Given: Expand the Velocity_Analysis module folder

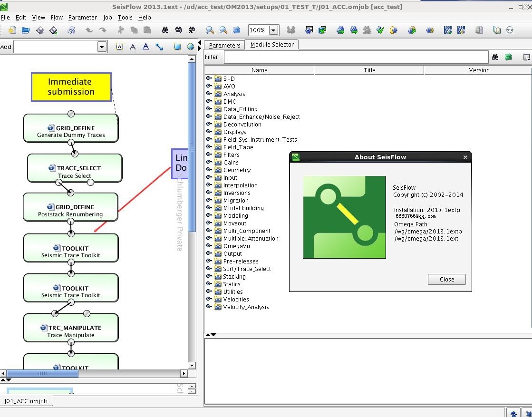Looking at the screenshot, I should [x=209, y=307].
